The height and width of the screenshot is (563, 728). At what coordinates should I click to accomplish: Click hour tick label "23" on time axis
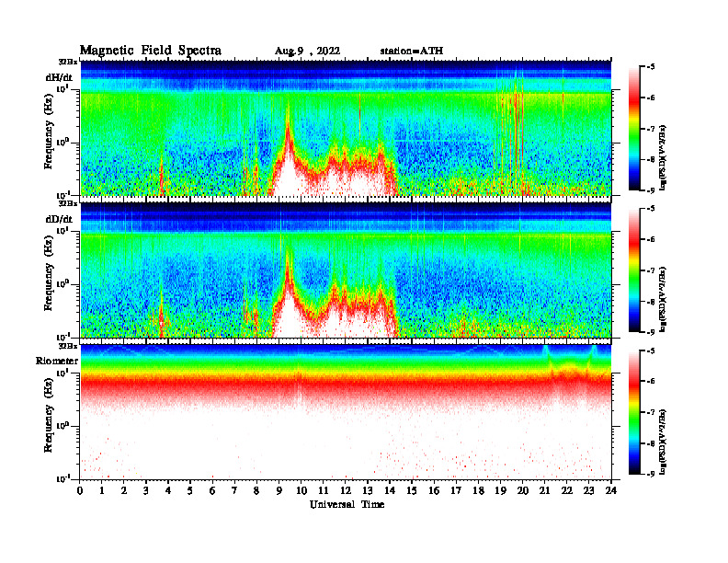tap(588, 491)
